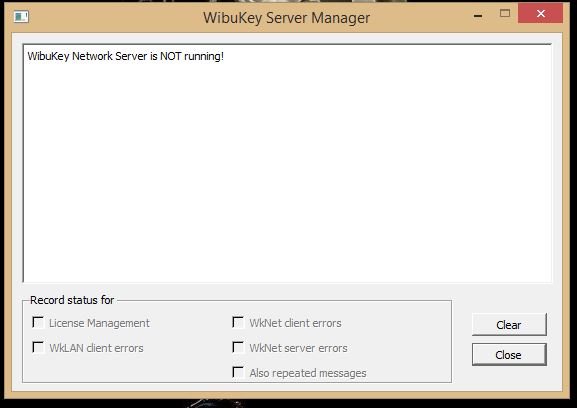
Task: Dismiss the dialog with the Close button
Action: pyautogui.click(x=509, y=355)
